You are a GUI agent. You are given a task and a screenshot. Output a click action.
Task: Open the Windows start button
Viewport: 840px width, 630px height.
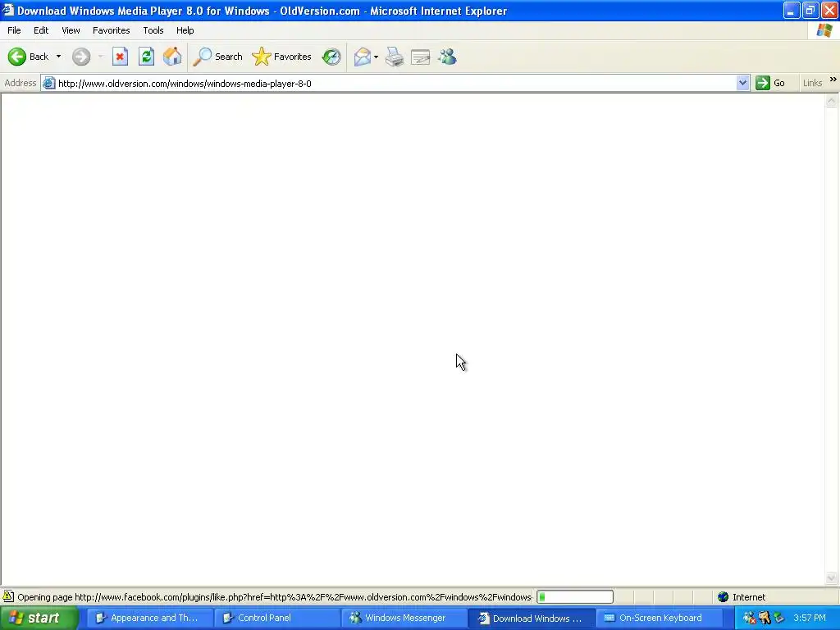click(x=39, y=619)
